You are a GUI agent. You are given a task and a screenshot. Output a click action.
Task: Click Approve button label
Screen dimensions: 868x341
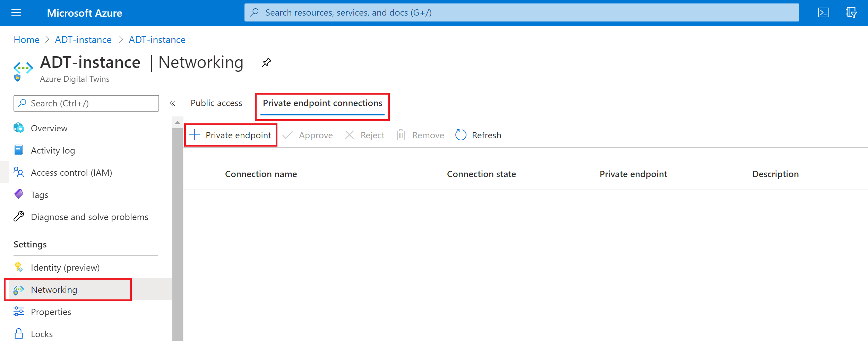pos(316,135)
